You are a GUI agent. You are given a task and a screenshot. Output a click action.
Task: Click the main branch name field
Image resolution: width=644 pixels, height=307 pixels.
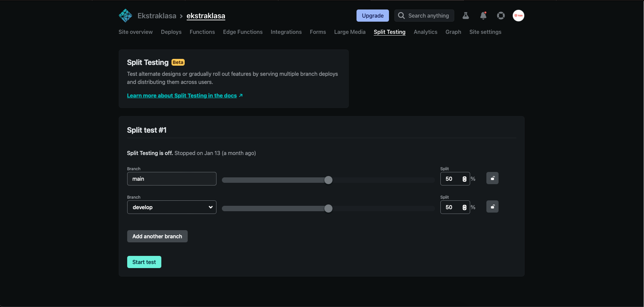coord(172,179)
